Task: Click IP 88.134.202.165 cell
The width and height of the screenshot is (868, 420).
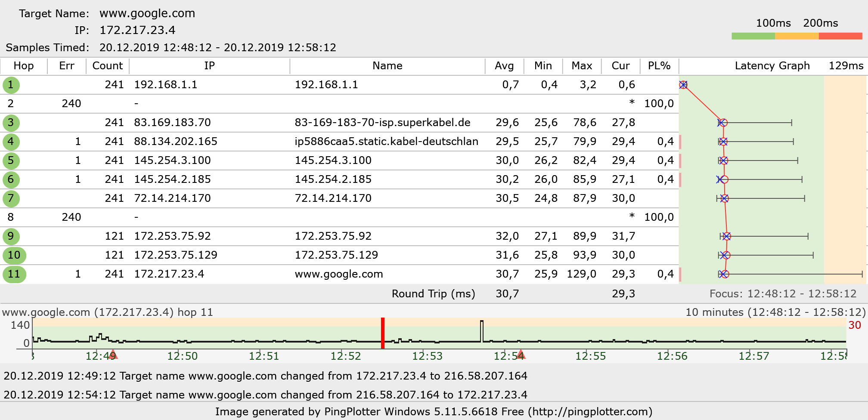Action: click(176, 142)
